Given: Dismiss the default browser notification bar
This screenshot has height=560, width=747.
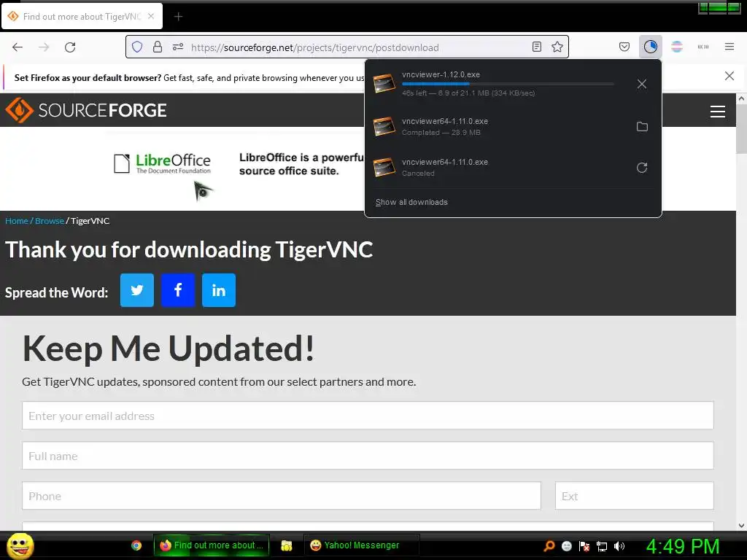Looking at the screenshot, I should tap(729, 76).
